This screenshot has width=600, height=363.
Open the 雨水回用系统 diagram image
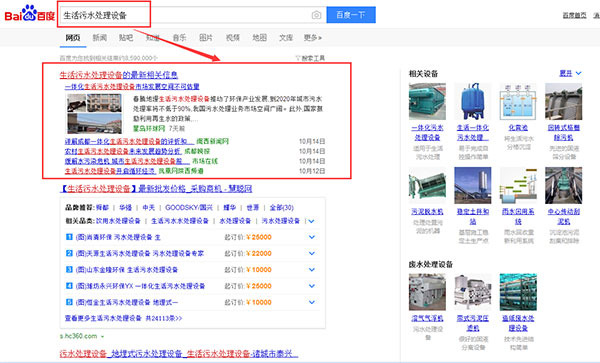(x=518, y=185)
